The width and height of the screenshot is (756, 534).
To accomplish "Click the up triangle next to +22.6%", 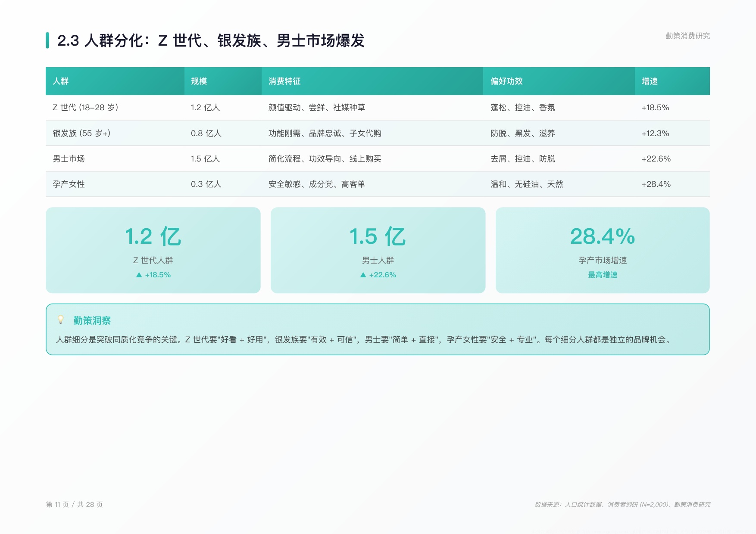I will (363, 275).
